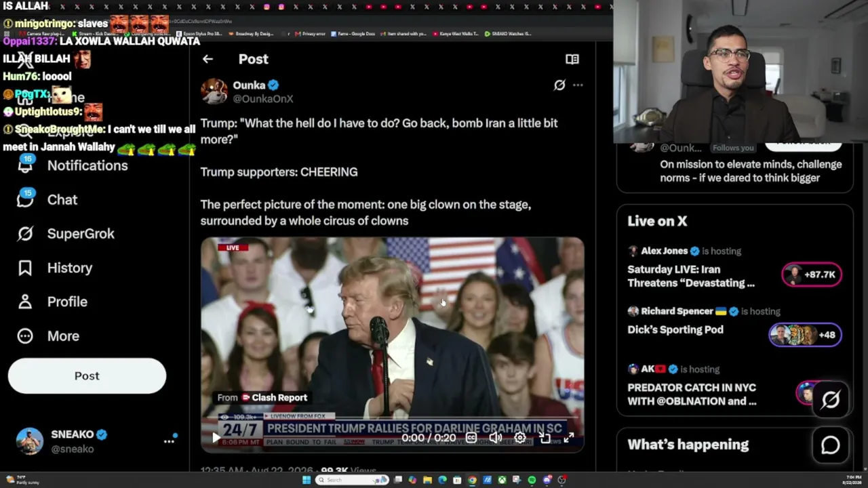This screenshot has height=488, width=868.
Task: Open Spotify from the taskbar
Action: pos(532,480)
